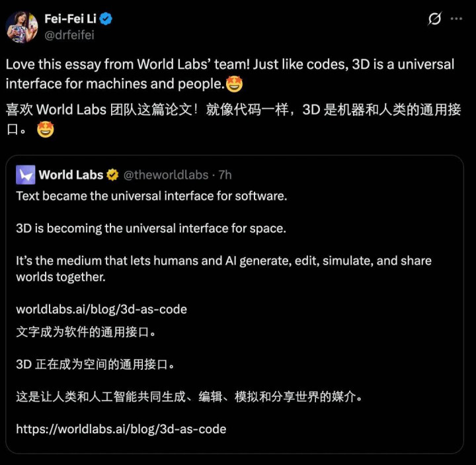The image size is (476, 465).
Task: Open the Fei-Fei Li display name
Action: tap(71, 19)
